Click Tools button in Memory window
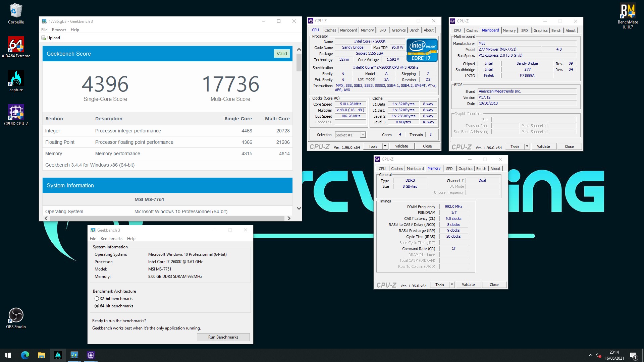Image resolution: width=644 pixels, height=362 pixels. pyautogui.click(x=439, y=285)
